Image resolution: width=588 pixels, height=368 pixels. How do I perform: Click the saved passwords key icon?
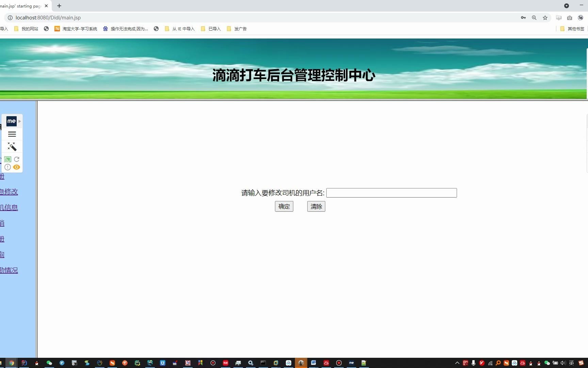click(523, 18)
